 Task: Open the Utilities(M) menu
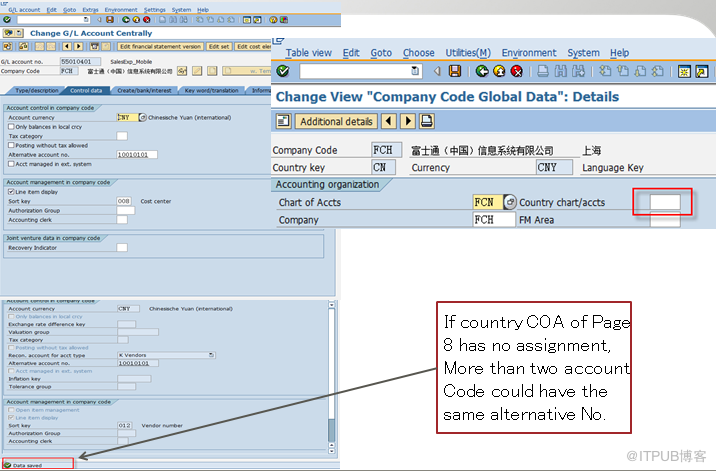point(467,53)
